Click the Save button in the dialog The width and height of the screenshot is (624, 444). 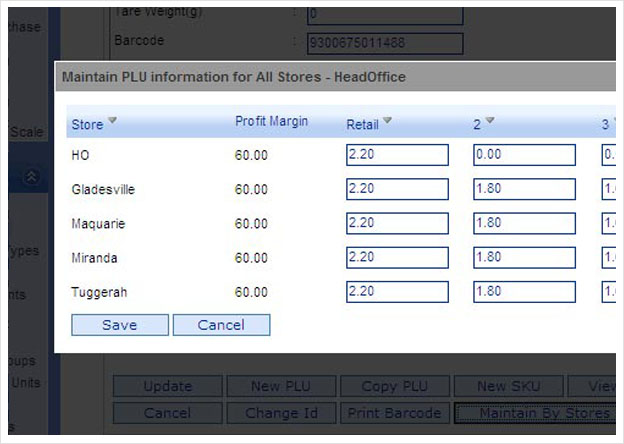pyautogui.click(x=120, y=325)
